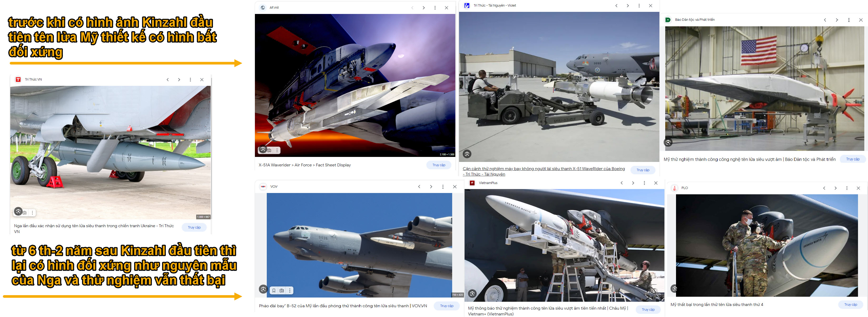868x317 pixels.
Task: Open the three-dot menu in the Tri Thức VN panel
Action: coord(190,80)
